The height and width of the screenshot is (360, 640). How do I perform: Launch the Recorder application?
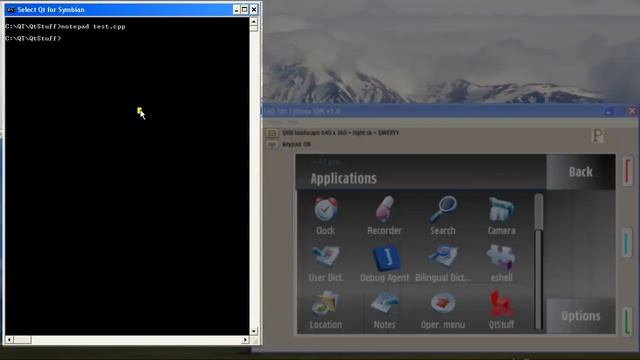[384, 216]
